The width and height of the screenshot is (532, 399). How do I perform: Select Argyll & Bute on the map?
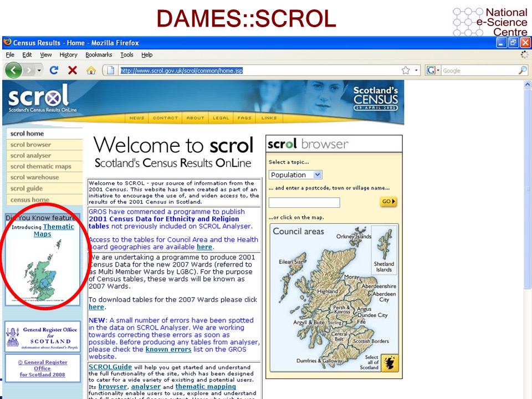click(x=309, y=322)
